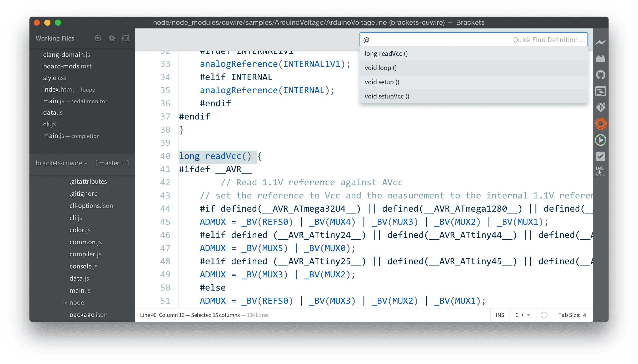Click the orange circular cuwire icon

(600, 124)
